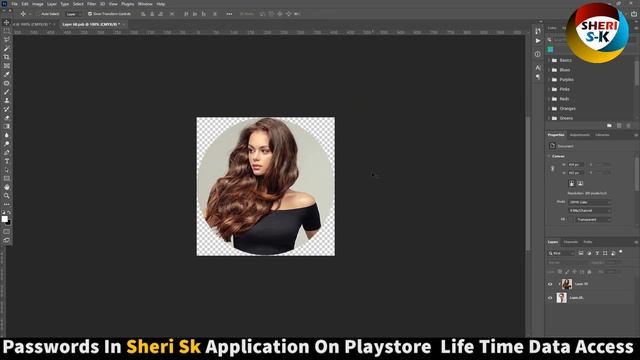
Task: Open the Transparent fill dropdown
Action: pos(593,220)
